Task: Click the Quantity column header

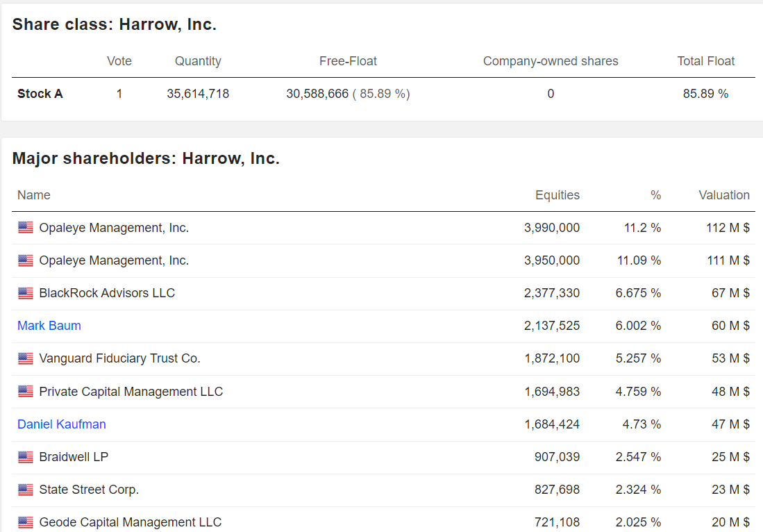Action: (x=198, y=61)
